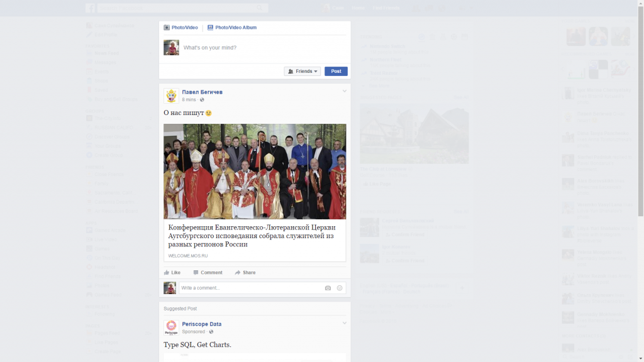
Task: Select the Photo/Video composer tab
Action: pos(180,28)
